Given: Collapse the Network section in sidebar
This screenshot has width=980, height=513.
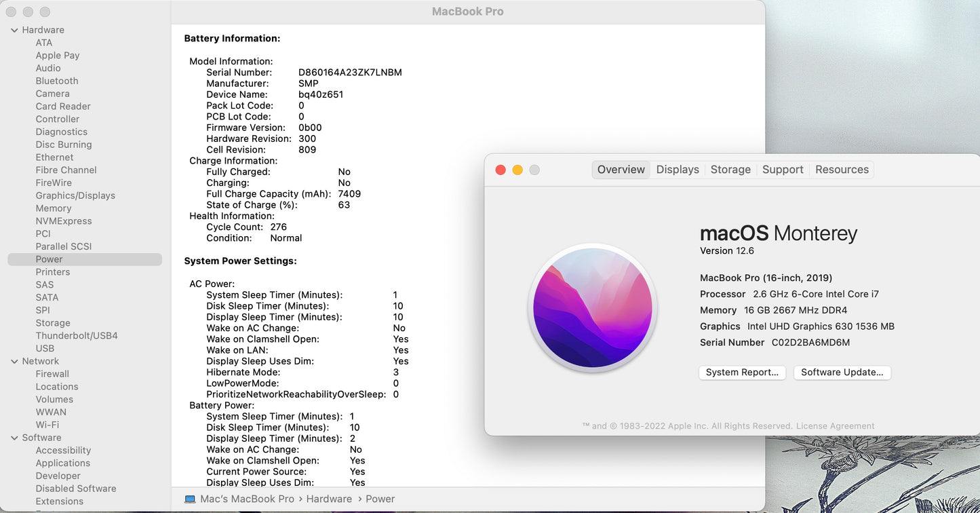Looking at the screenshot, I should click(14, 361).
